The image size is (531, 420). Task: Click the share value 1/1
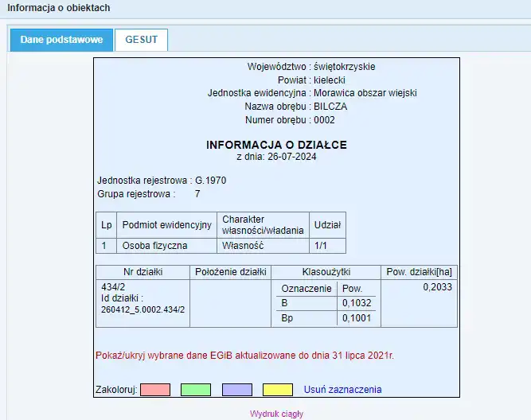tap(320, 245)
